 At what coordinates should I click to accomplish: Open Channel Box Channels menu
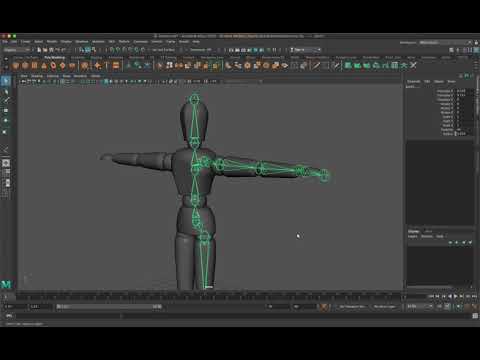pyautogui.click(x=413, y=81)
